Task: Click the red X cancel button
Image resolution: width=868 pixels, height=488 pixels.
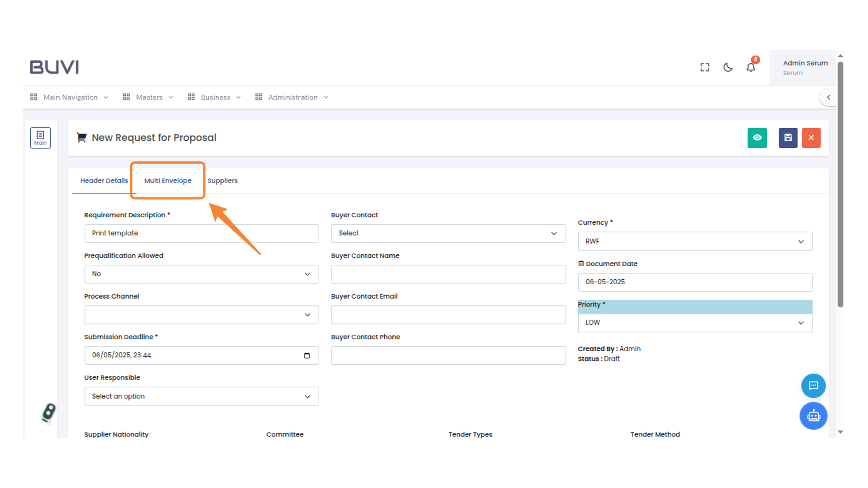Action: pos(811,138)
